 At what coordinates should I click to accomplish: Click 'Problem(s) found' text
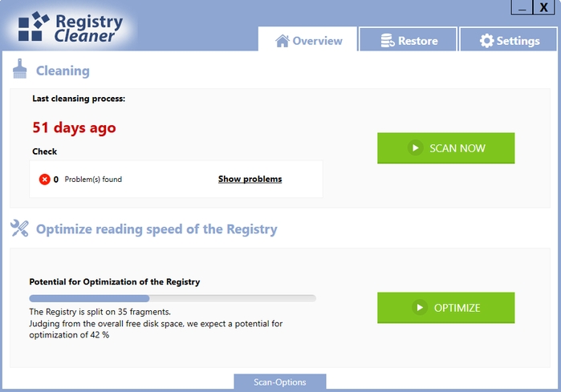click(x=93, y=180)
